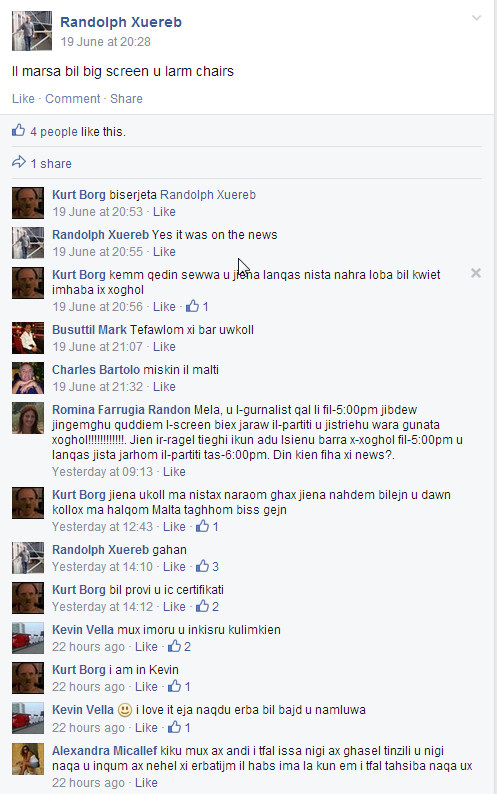Open Romina Farrugia Randon's profile name link

121,409
